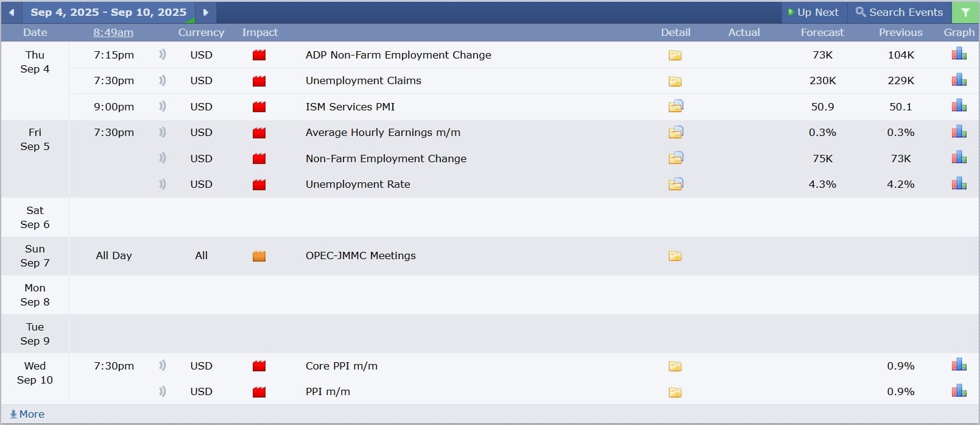View graph for Core PPI m/m
980x425 pixels.
pyautogui.click(x=959, y=365)
